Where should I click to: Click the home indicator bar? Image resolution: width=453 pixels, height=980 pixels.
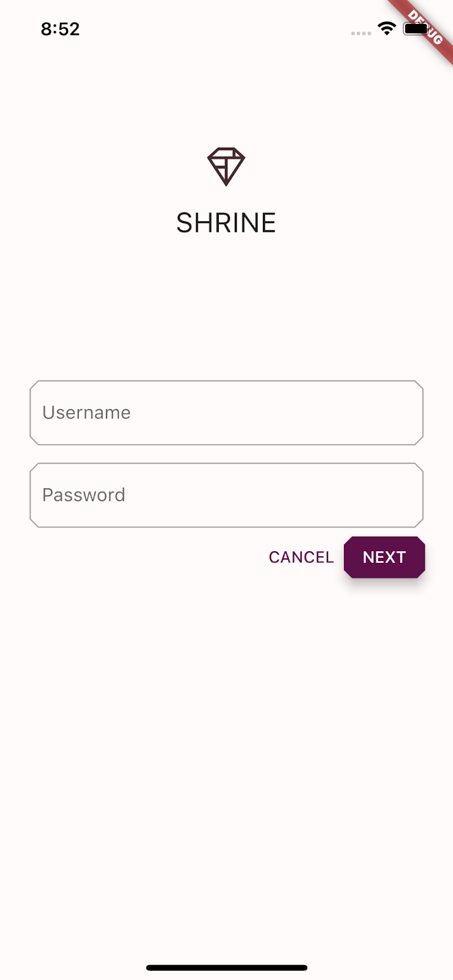coord(226,967)
